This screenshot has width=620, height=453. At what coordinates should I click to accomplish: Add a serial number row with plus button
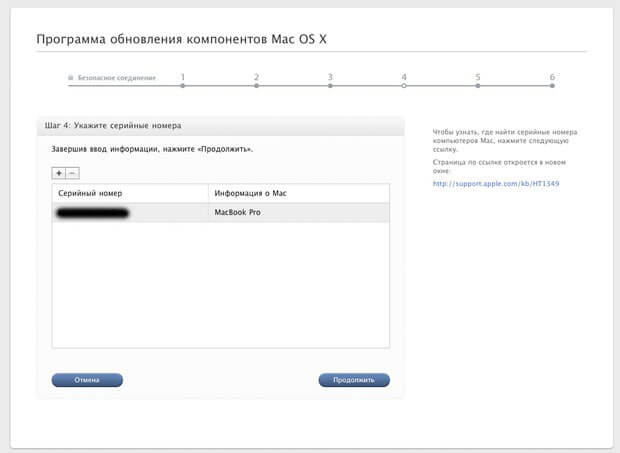click(59, 173)
